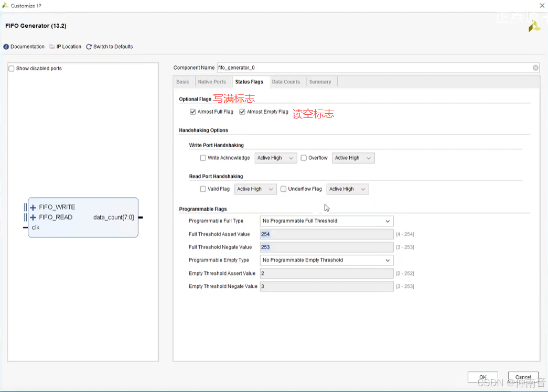Screen dimensions: 548x392
Task: Click the Switch to Defaults refresh icon
Action: (x=89, y=47)
